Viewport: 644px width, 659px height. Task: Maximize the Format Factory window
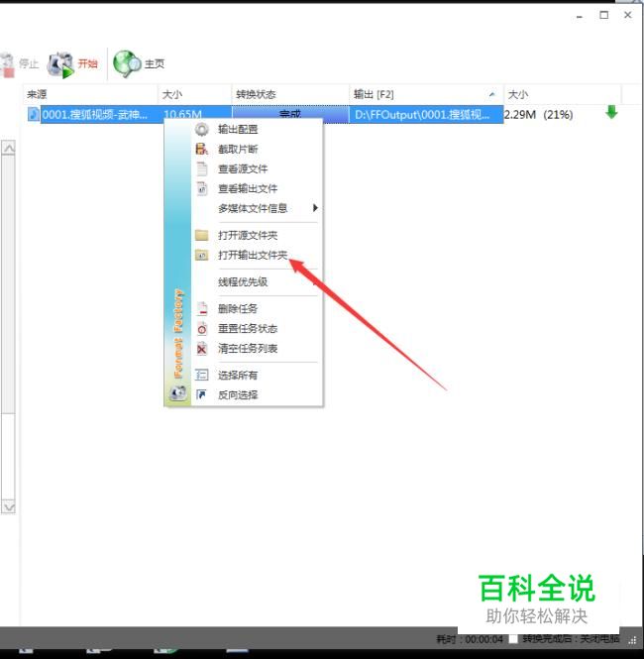coord(604,15)
